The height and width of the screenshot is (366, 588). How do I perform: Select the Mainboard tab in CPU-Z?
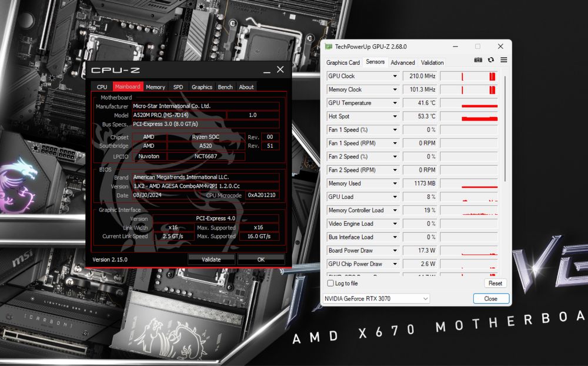coord(128,86)
